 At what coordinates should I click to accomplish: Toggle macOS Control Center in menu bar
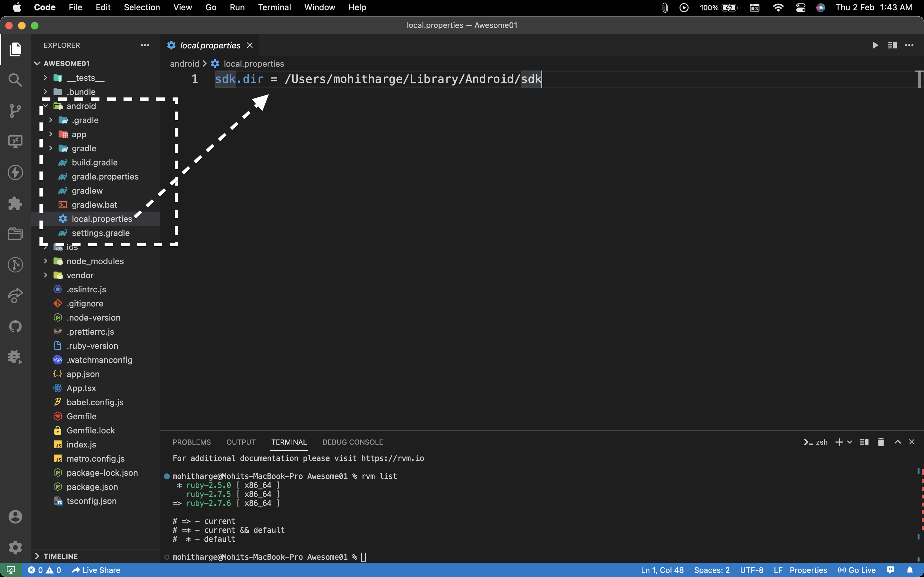[801, 7]
